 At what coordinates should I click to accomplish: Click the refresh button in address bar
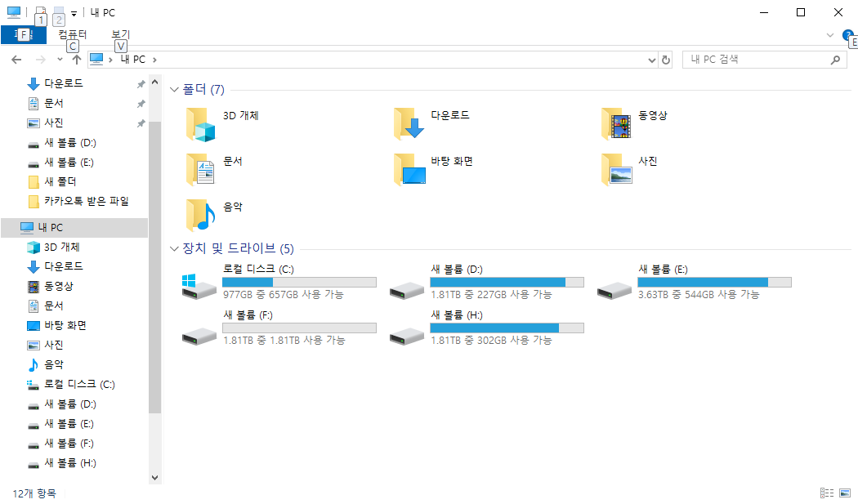pos(666,60)
